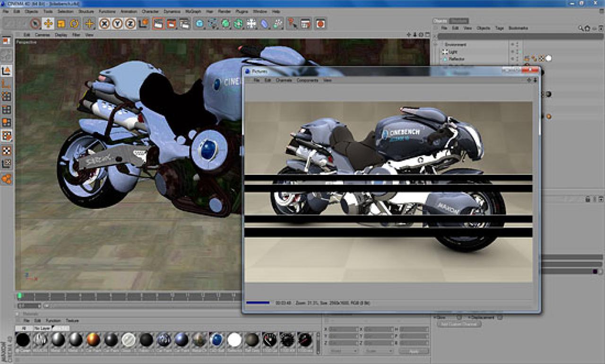Open the viewport Display menu
The height and width of the screenshot is (364, 605).
tap(61, 35)
